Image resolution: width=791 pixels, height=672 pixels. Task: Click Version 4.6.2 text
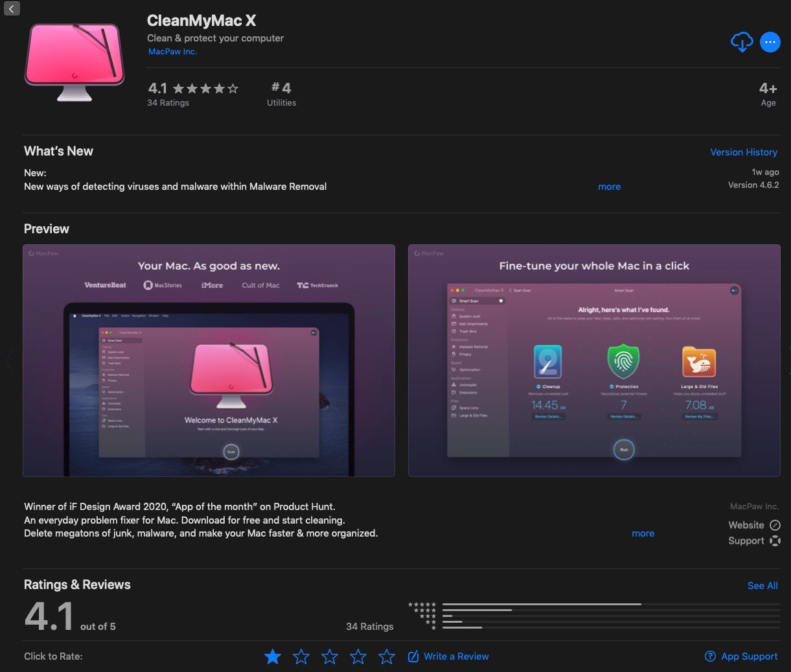(x=753, y=185)
